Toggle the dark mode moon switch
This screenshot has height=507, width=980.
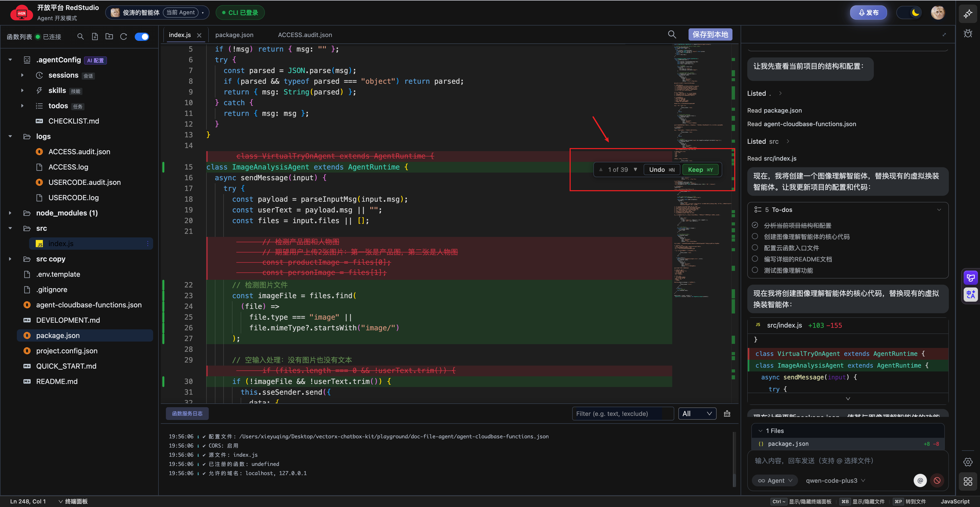pyautogui.click(x=909, y=13)
